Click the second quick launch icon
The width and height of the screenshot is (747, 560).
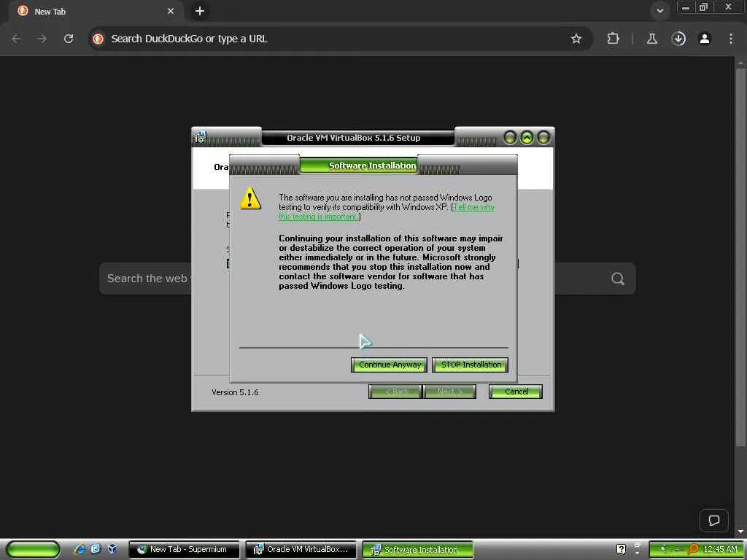[x=96, y=549]
